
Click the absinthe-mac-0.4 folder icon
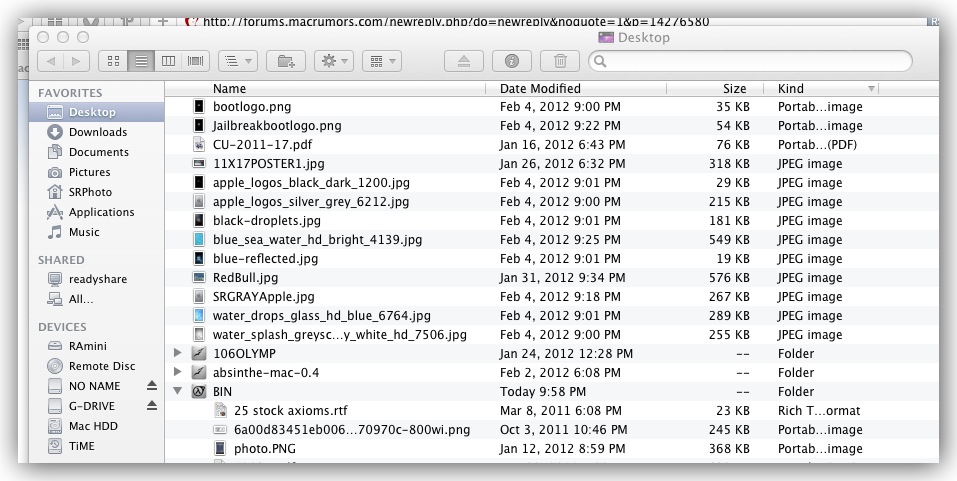point(199,372)
